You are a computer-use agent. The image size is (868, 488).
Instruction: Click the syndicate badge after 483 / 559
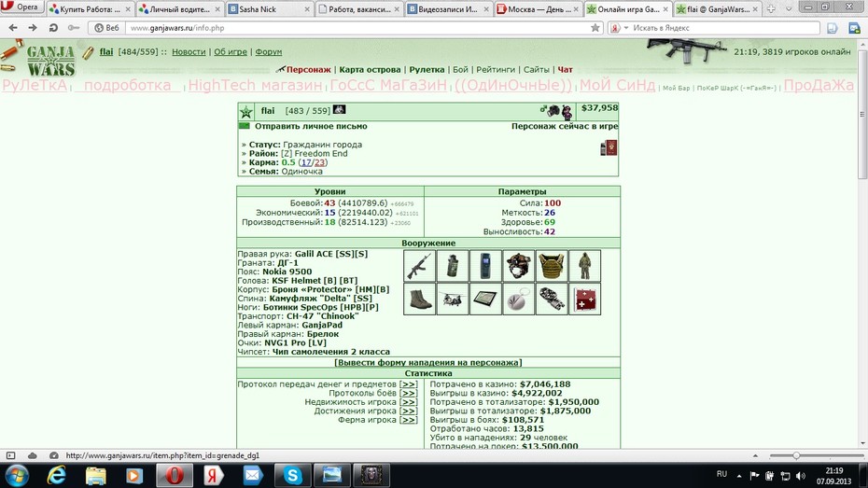[339, 109]
